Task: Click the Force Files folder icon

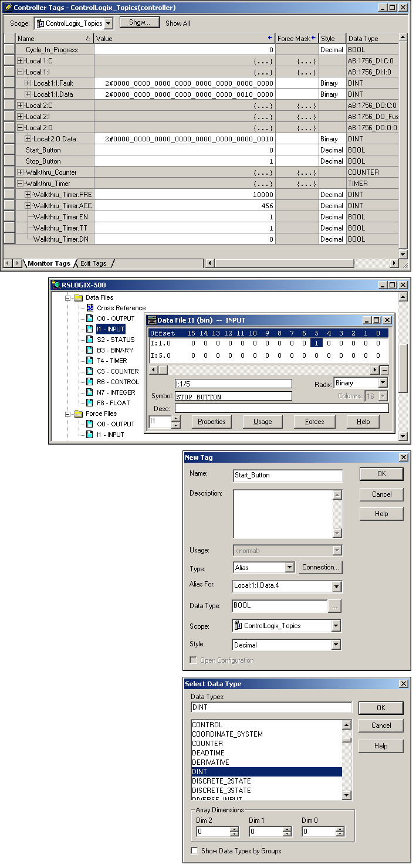Action: pos(77,413)
